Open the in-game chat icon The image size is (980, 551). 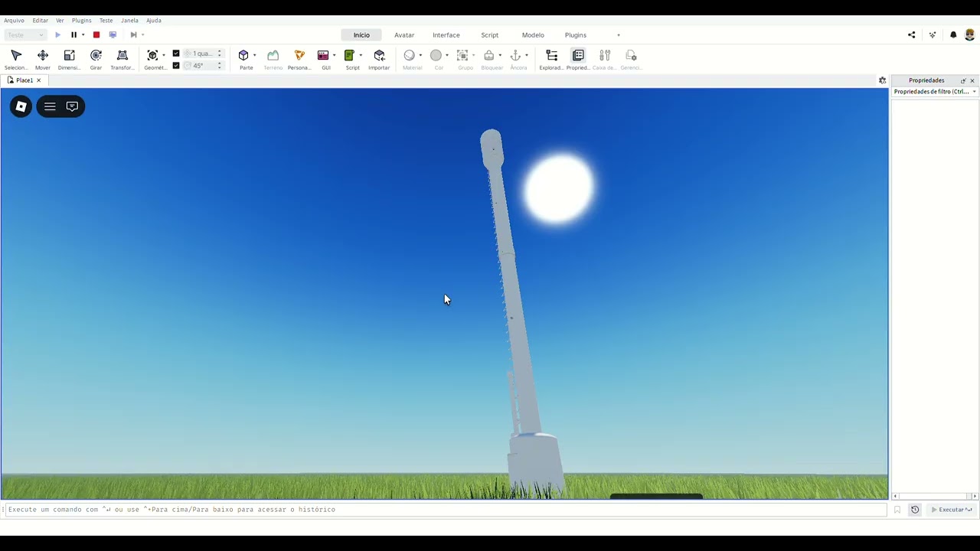coord(72,106)
